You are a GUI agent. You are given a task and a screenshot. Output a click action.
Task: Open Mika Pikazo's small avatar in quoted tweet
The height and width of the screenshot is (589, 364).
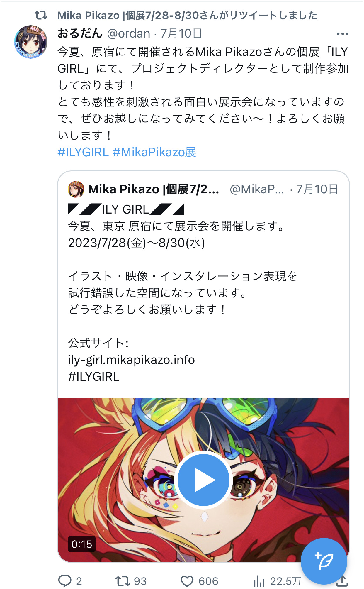coord(76,189)
